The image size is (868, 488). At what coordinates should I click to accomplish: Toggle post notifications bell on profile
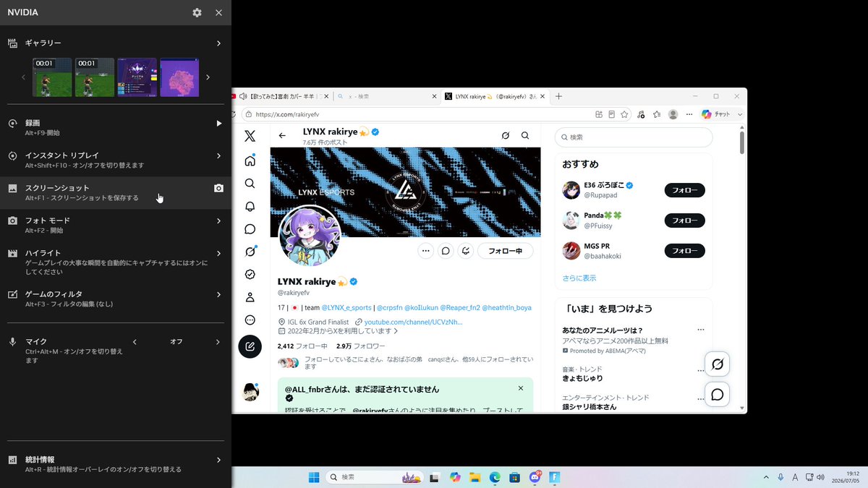click(x=467, y=251)
